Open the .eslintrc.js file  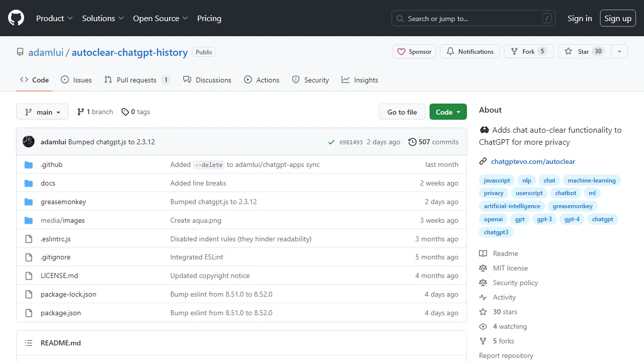(55, 239)
